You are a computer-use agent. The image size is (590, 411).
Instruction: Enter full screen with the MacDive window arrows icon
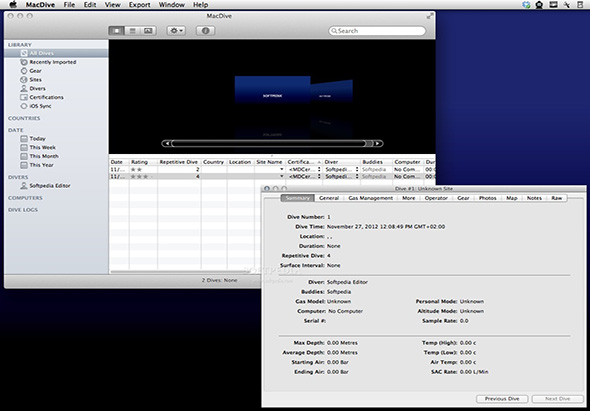coord(430,16)
